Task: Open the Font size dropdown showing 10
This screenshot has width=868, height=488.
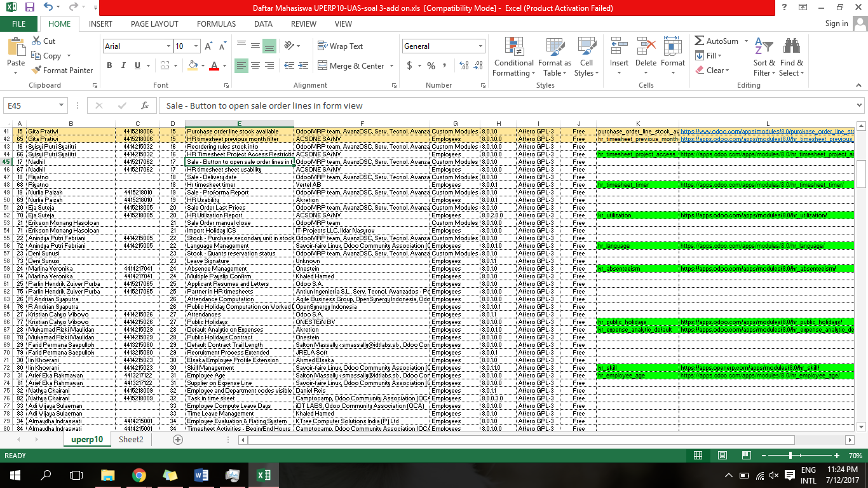Action: [196, 46]
